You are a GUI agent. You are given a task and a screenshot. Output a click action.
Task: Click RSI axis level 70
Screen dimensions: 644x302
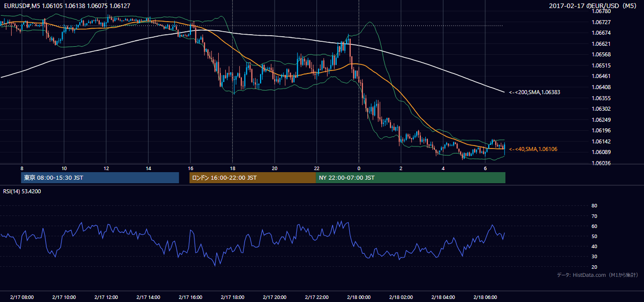coord(594,216)
